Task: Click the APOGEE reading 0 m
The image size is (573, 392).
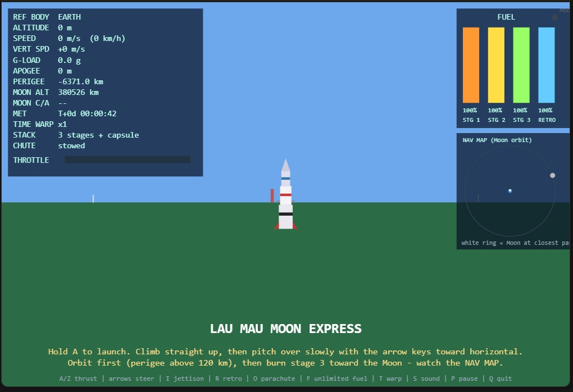Action: click(65, 71)
